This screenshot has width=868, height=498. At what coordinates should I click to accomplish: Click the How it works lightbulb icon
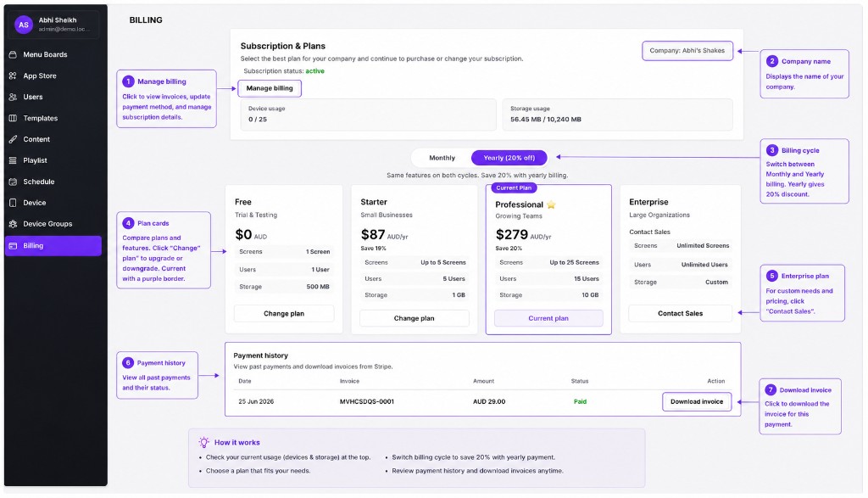point(203,442)
